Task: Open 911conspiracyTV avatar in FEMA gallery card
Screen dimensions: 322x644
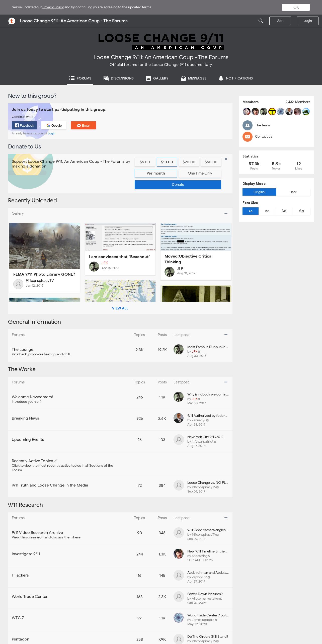Action: (18, 284)
